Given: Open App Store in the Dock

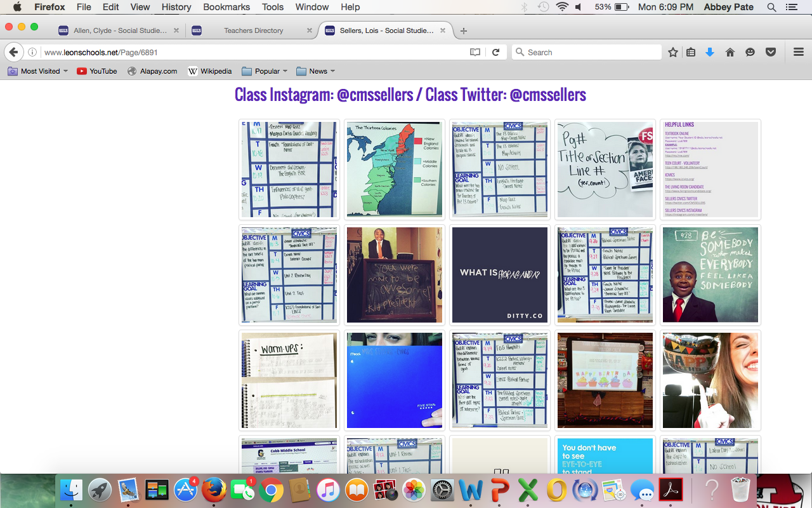Looking at the screenshot, I should click(x=185, y=490).
